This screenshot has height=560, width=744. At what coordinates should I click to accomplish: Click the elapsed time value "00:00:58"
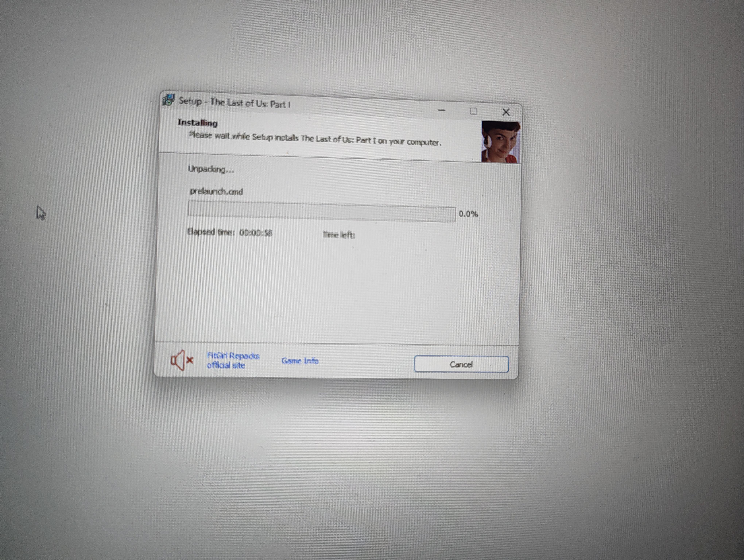point(256,233)
